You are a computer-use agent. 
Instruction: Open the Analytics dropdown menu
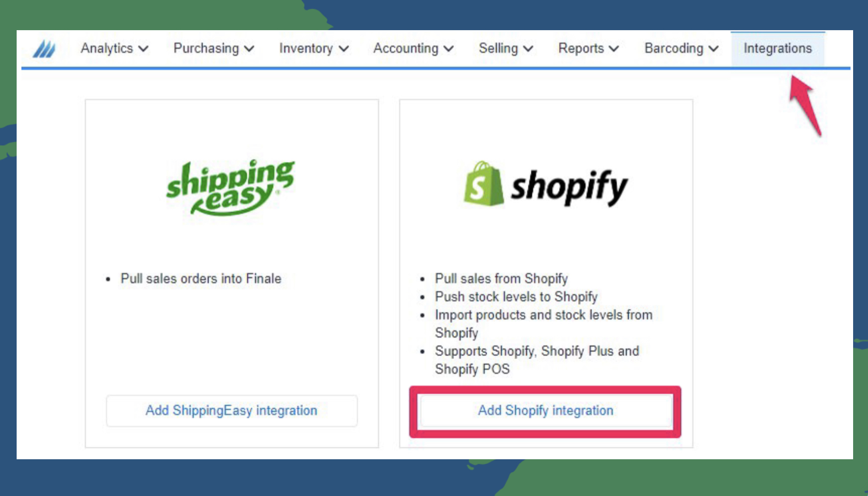(114, 49)
